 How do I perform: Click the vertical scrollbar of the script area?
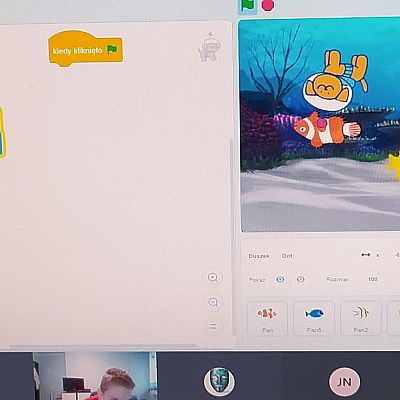click(x=232, y=237)
